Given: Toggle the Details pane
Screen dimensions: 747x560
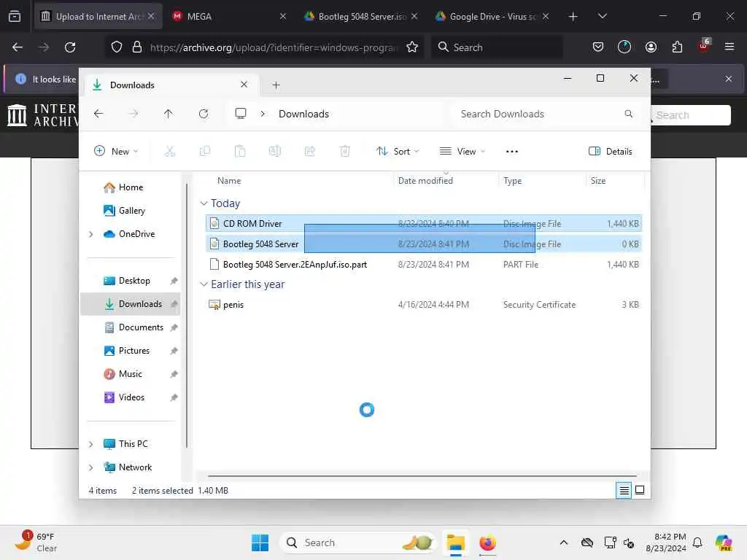Looking at the screenshot, I should (x=611, y=152).
